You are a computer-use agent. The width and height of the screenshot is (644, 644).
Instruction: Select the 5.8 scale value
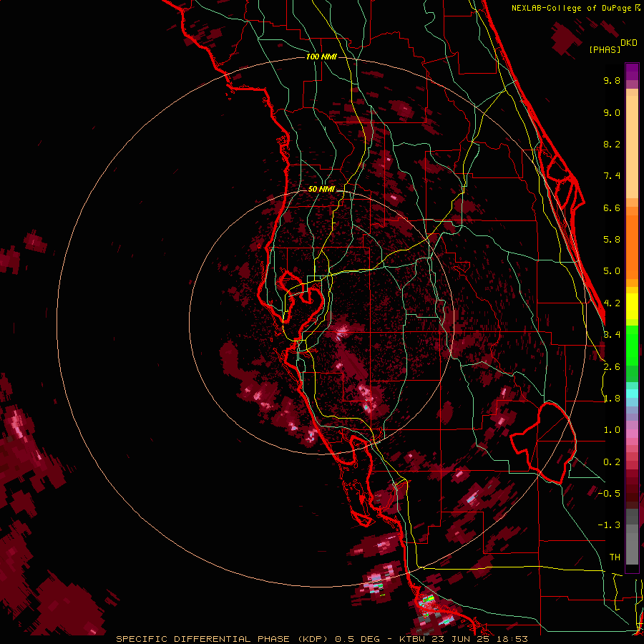(612, 240)
